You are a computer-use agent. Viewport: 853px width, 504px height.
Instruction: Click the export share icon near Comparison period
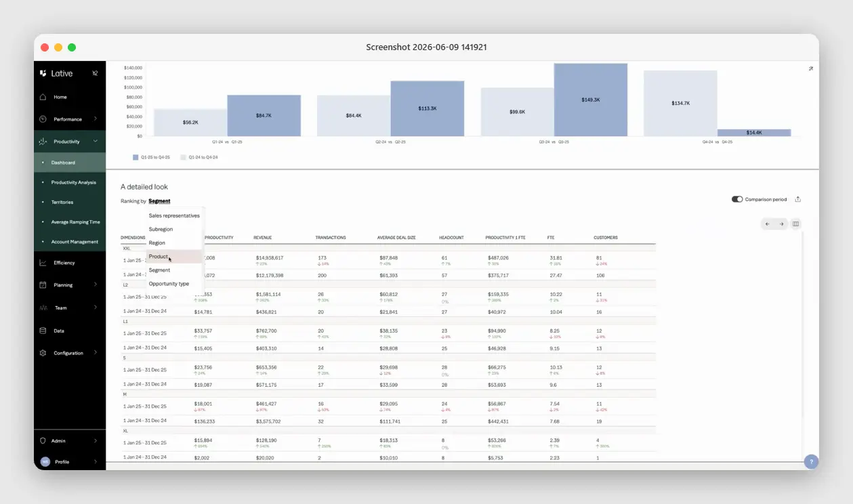coord(797,199)
